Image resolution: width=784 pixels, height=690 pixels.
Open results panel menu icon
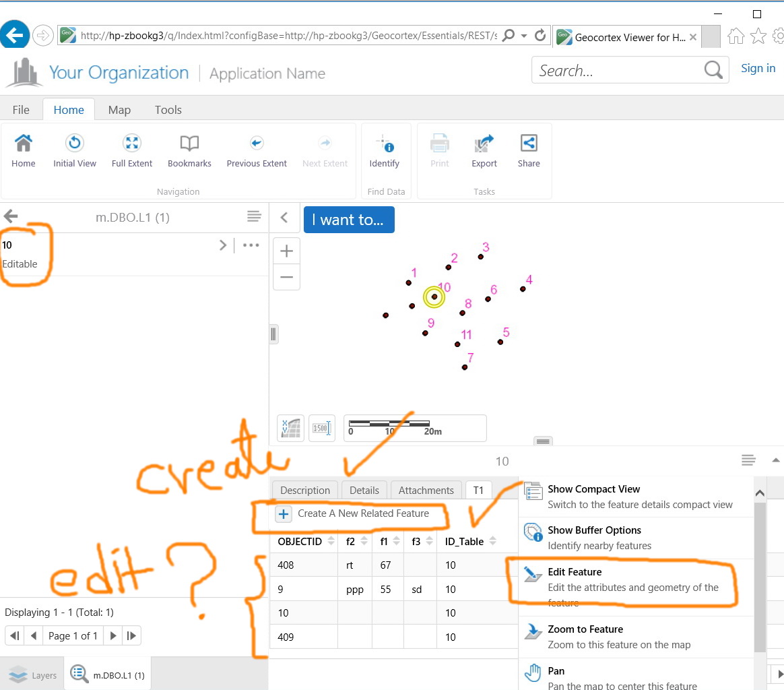coord(254,216)
